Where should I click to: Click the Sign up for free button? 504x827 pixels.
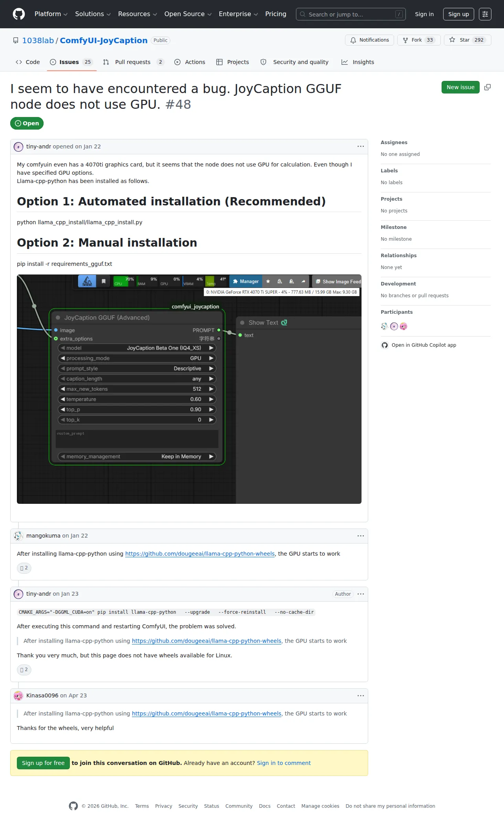(43, 763)
